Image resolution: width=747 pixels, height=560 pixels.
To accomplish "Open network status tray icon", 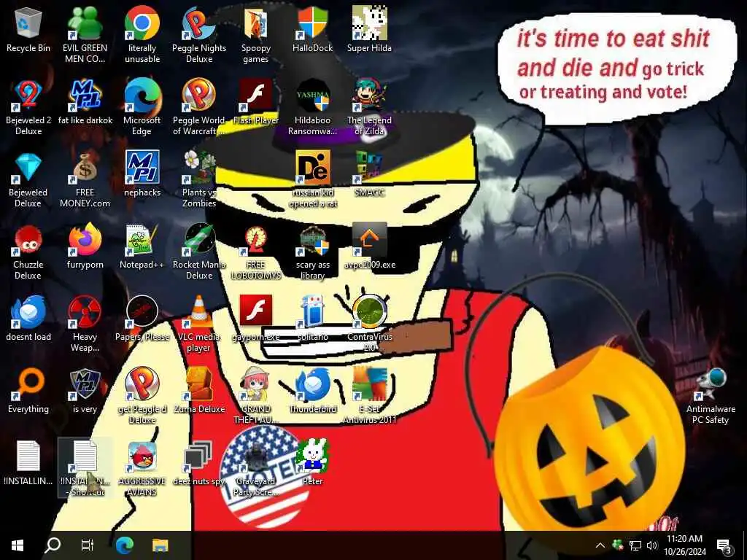I will click(x=635, y=545).
